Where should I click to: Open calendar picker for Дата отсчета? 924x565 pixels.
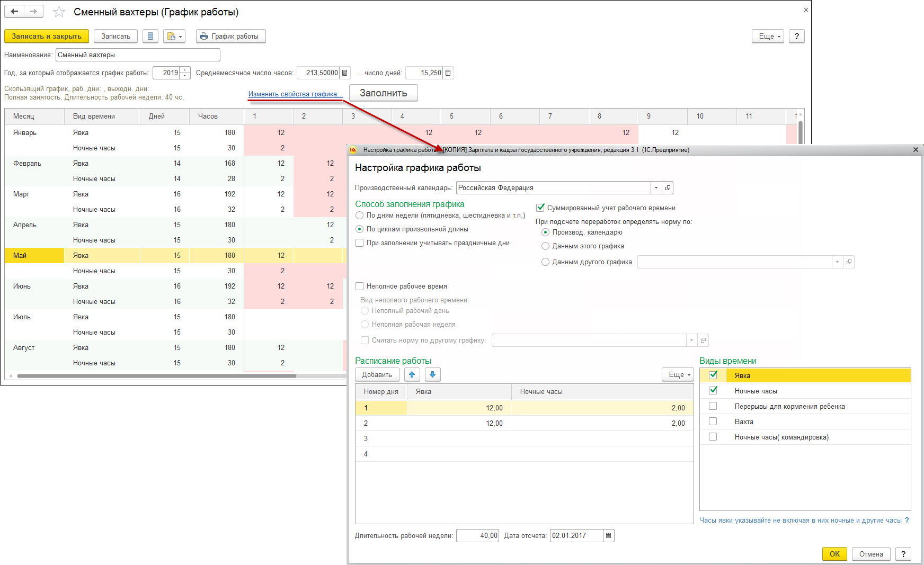(x=609, y=536)
